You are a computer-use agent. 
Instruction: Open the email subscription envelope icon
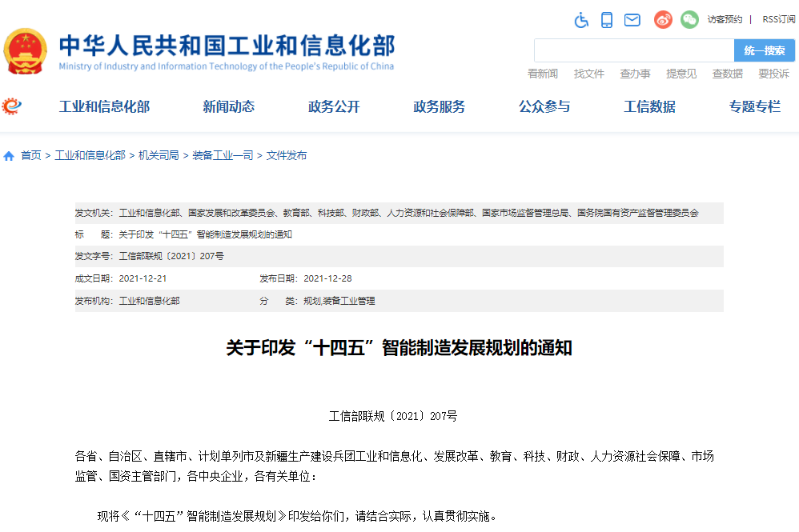pyautogui.click(x=632, y=20)
